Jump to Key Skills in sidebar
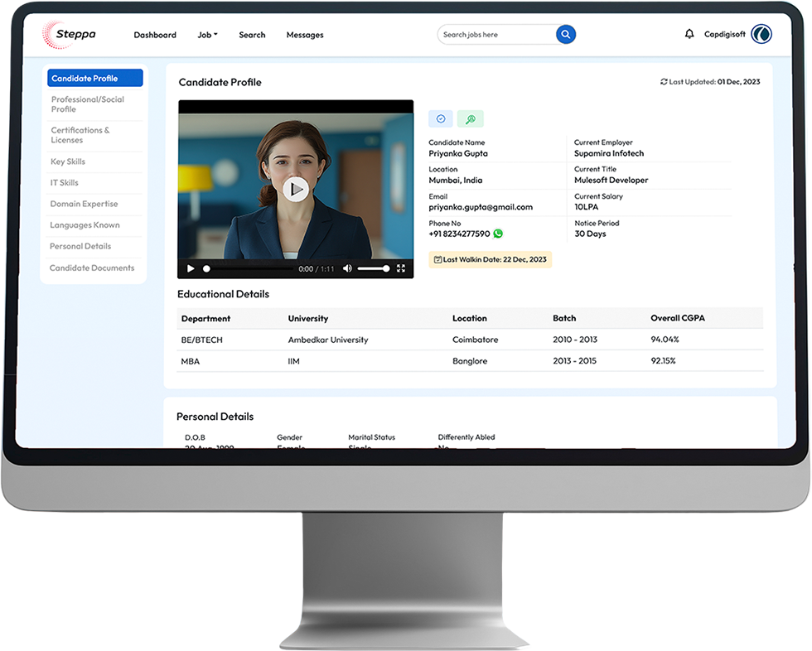Viewport: 812px width, 651px height. [68, 162]
